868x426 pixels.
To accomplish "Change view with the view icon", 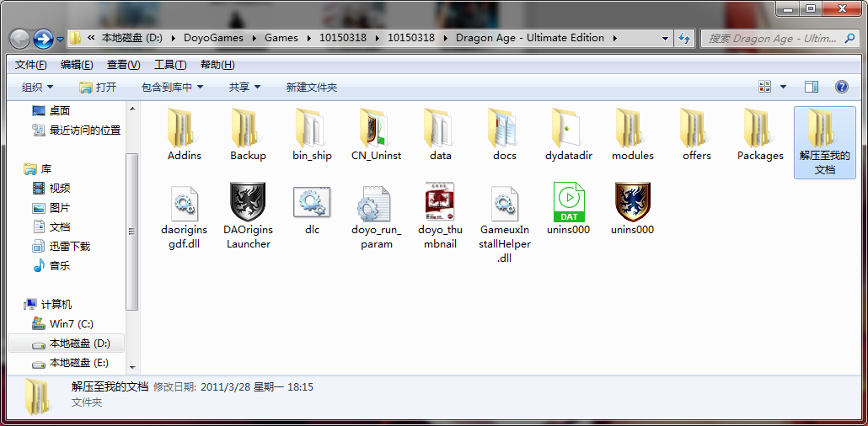I will (x=765, y=87).
